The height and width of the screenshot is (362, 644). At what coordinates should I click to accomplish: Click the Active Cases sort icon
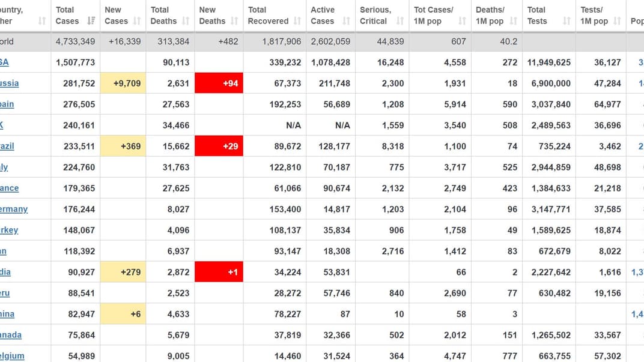[346, 21]
